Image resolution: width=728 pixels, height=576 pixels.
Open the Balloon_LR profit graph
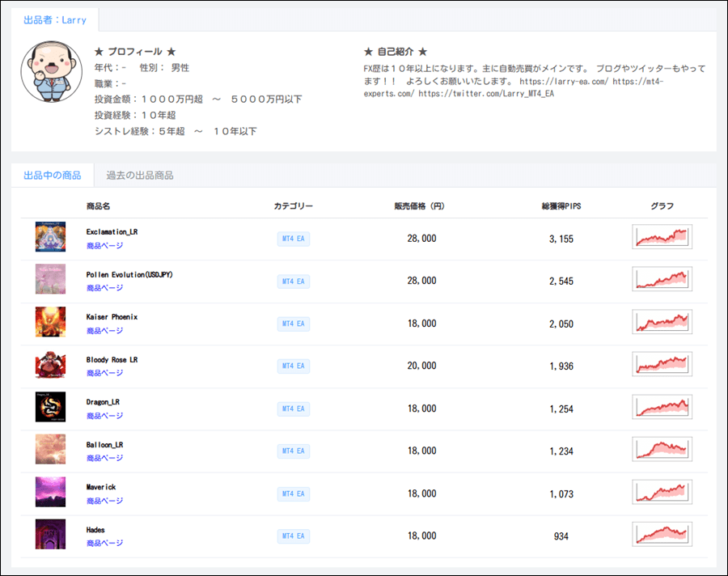[662, 450]
